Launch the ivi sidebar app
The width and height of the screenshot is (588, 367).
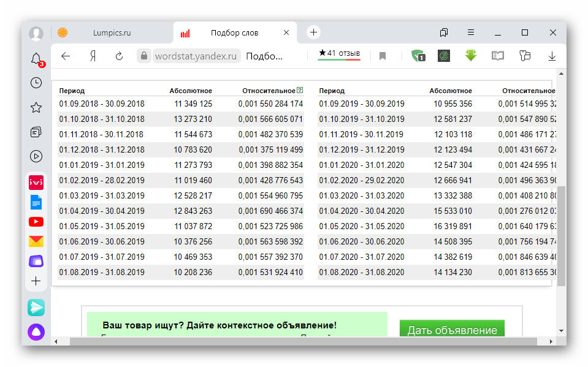(36, 183)
